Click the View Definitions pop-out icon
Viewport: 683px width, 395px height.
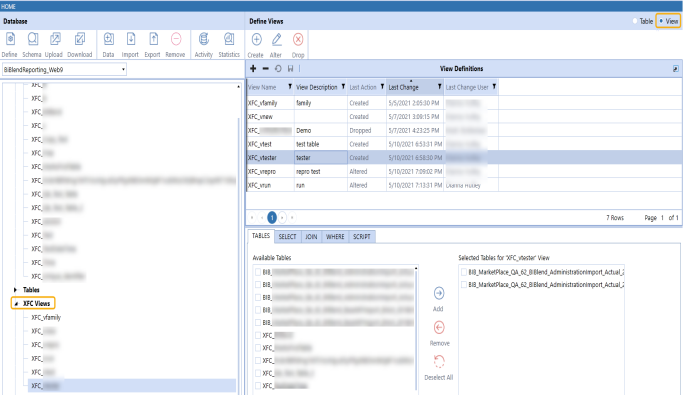click(x=676, y=69)
